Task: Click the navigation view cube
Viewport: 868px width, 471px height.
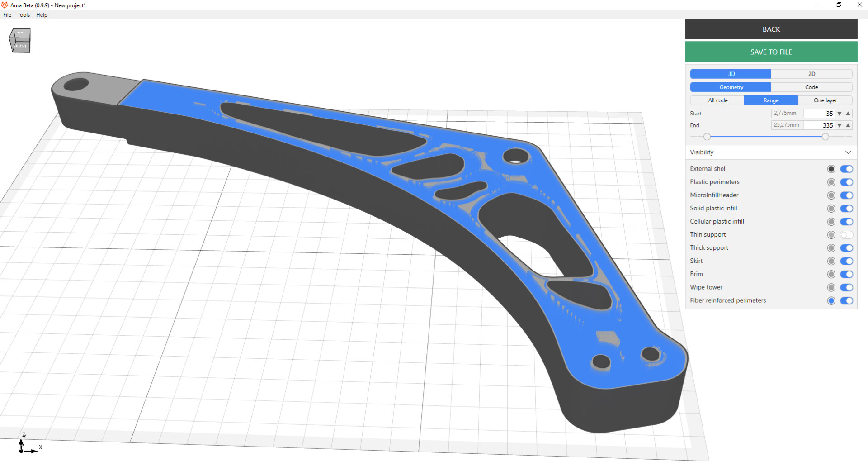Action: click(x=20, y=40)
